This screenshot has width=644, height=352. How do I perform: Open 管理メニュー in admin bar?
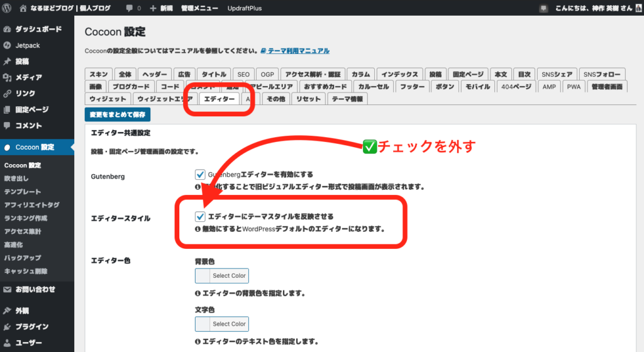tap(199, 8)
